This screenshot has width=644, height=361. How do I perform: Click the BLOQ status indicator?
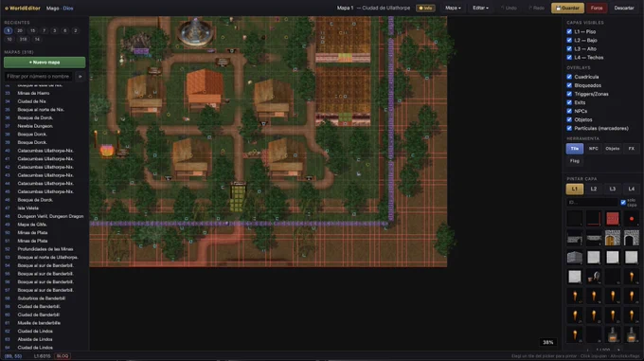click(x=63, y=356)
